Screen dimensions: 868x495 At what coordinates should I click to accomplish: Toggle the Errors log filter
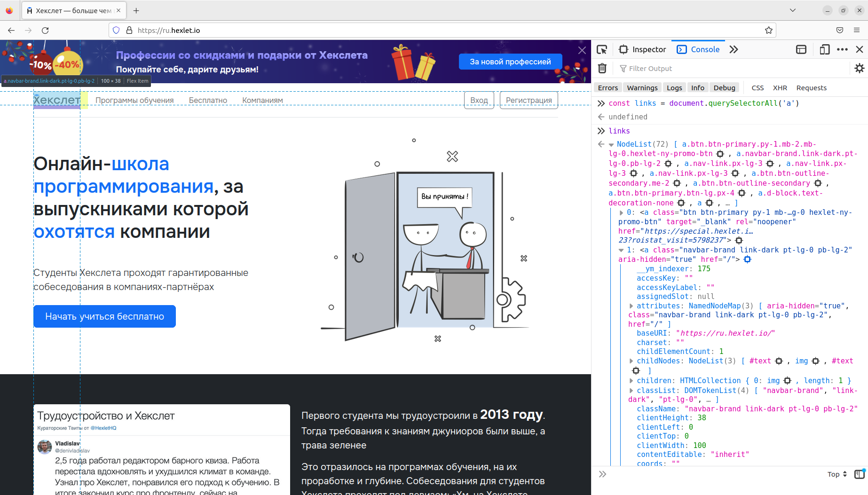(608, 87)
